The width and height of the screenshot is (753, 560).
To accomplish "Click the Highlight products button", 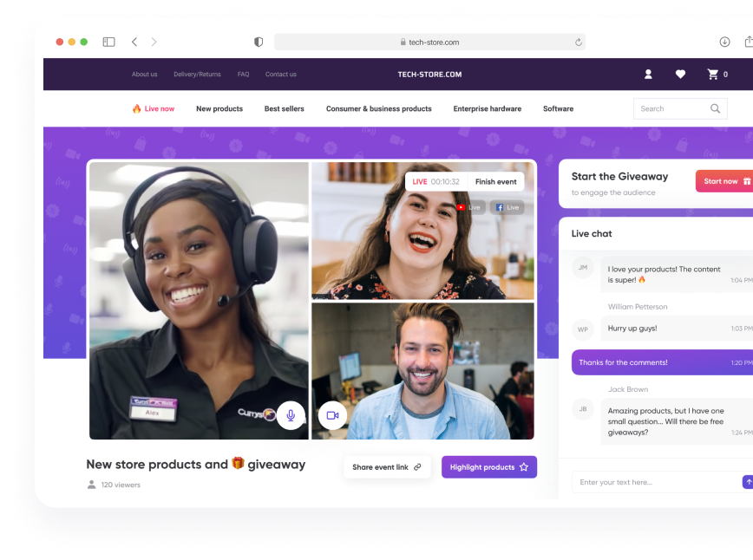I will click(489, 467).
